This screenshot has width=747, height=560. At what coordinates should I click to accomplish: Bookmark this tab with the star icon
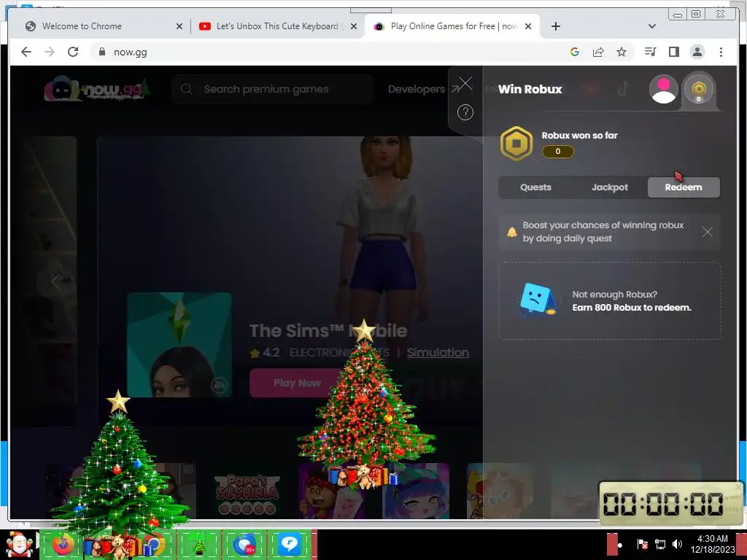(622, 52)
